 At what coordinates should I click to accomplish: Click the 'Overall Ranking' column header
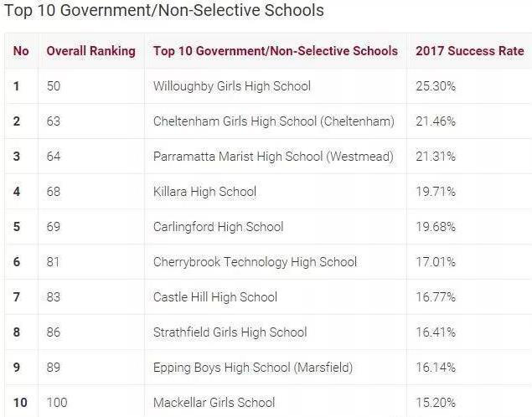pos(90,51)
